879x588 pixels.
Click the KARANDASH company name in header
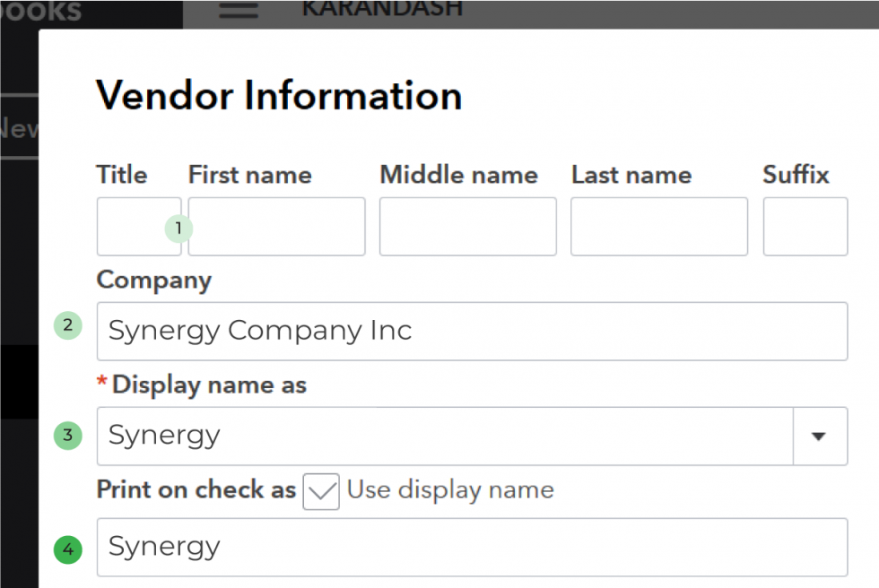[382, 9]
